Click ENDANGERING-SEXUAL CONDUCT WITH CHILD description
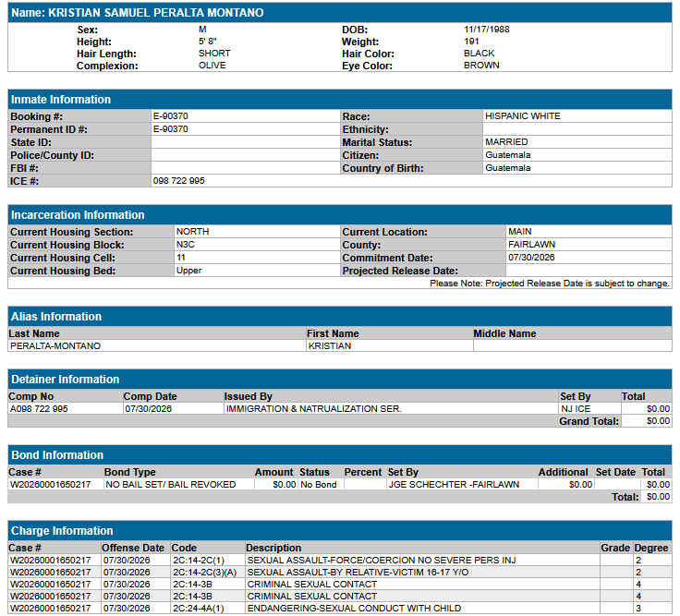 click(x=354, y=609)
